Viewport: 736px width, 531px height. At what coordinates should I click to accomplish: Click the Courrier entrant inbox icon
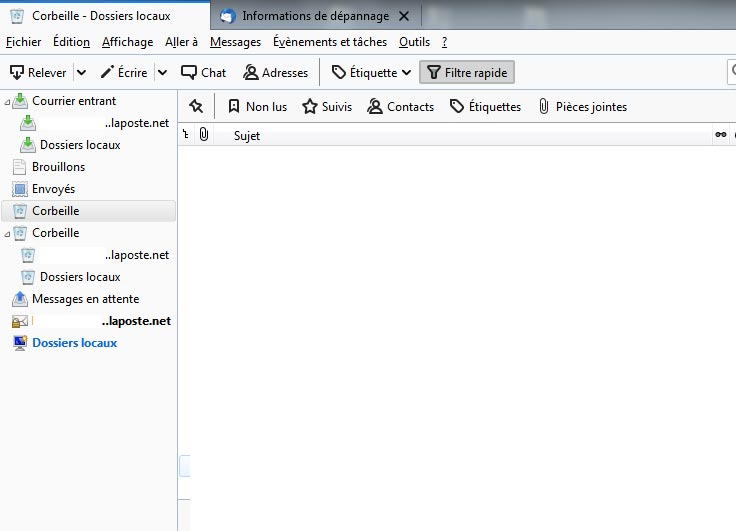coord(20,100)
